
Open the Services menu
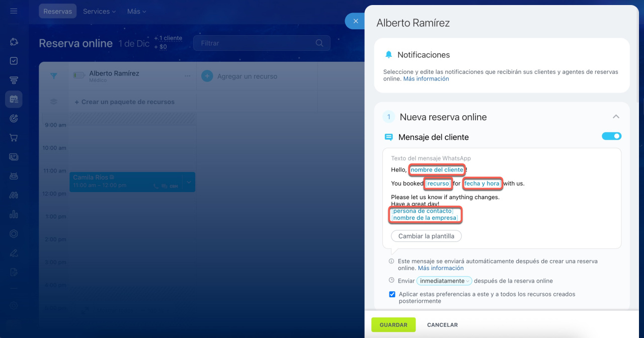coord(99,11)
